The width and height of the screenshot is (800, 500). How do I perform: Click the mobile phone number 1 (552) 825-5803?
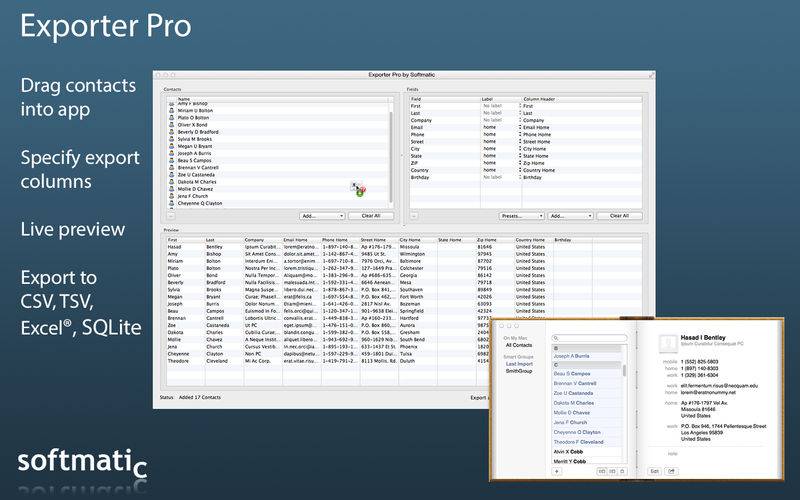[x=699, y=362]
